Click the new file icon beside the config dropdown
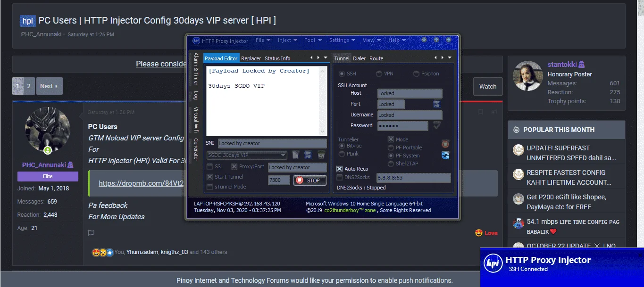This screenshot has width=644, height=287. click(x=296, y=155)
